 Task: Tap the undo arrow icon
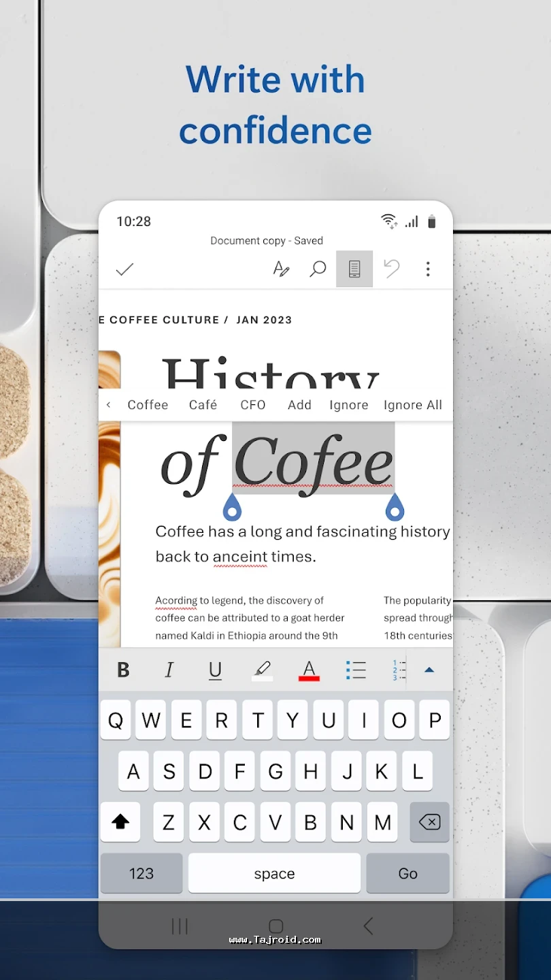click(392, 269)
